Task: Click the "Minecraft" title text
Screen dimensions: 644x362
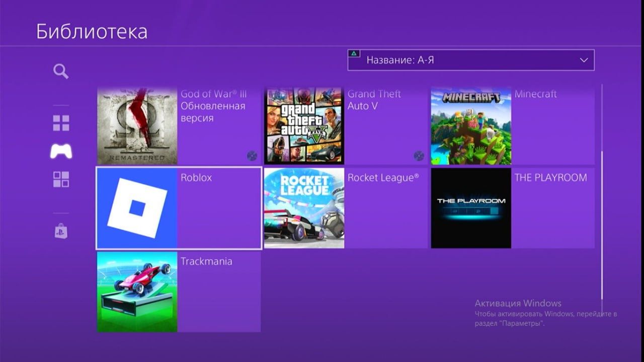Action: click(535, 94)
